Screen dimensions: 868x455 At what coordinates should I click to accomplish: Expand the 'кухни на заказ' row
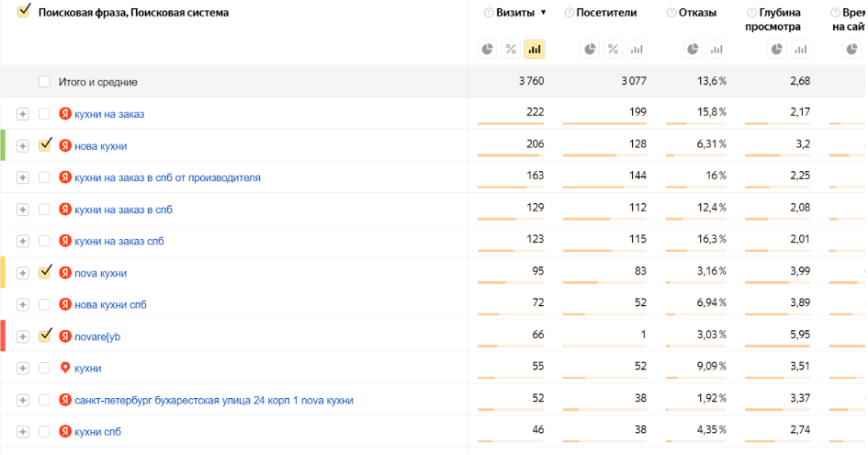[23, 114]
